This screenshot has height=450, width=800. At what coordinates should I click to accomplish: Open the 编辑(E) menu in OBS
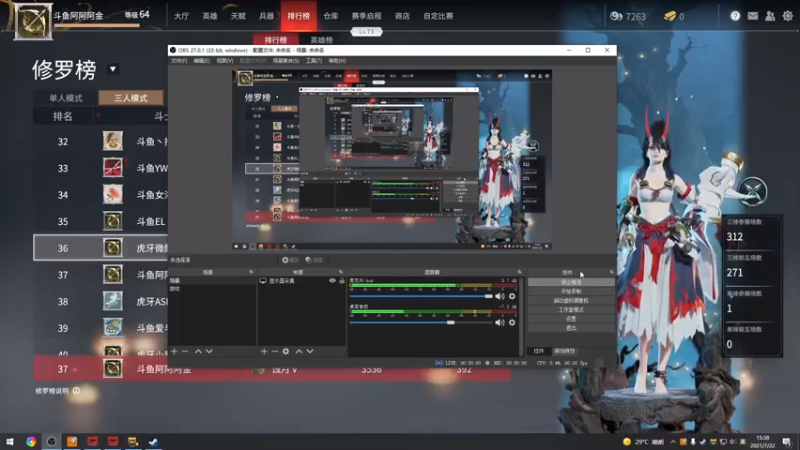pos(202,61)
